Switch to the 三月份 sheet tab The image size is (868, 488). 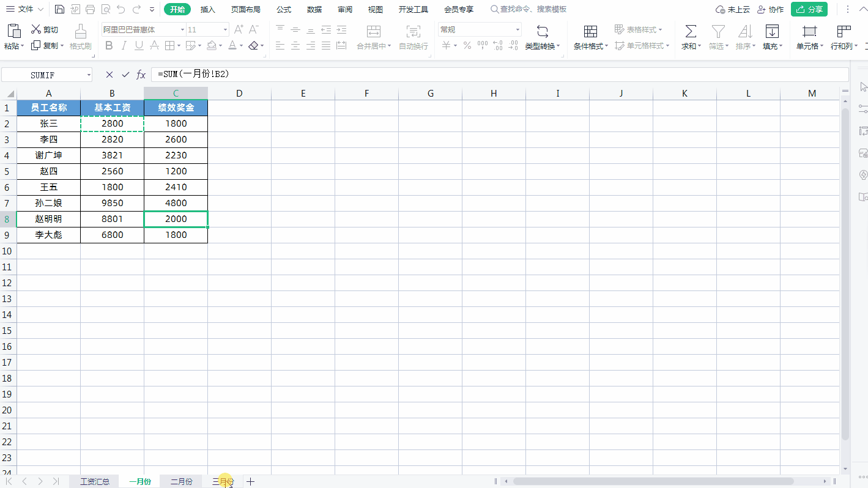pos(223,482)
